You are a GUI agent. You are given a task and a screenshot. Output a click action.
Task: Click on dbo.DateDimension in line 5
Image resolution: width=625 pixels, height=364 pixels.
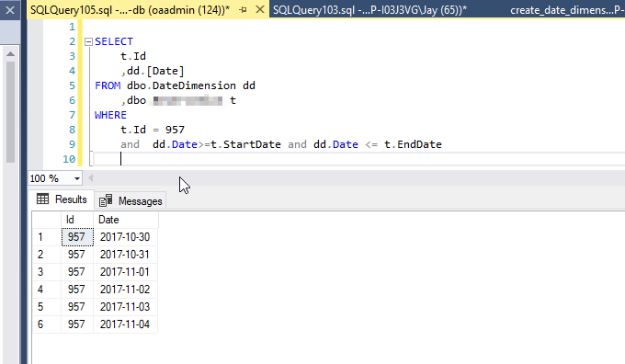pos(181,85)
